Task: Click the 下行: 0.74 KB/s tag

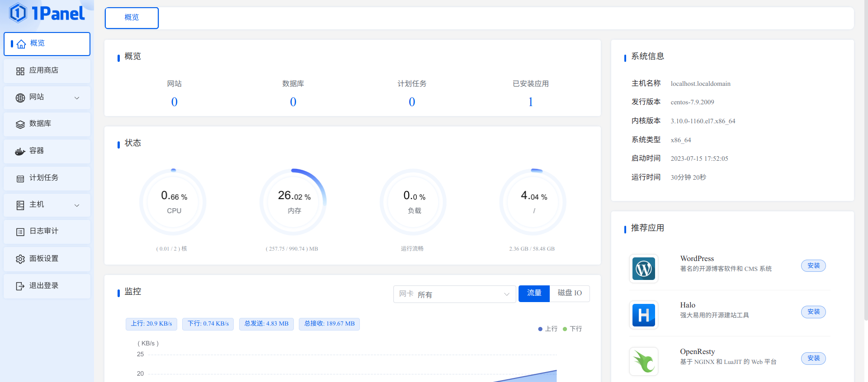Action: (208, 324)
